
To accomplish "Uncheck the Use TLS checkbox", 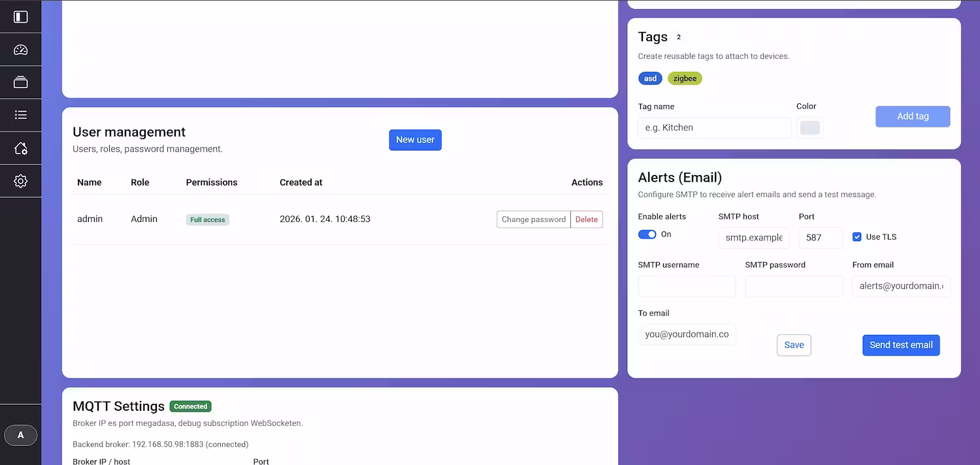I will 857,237.
